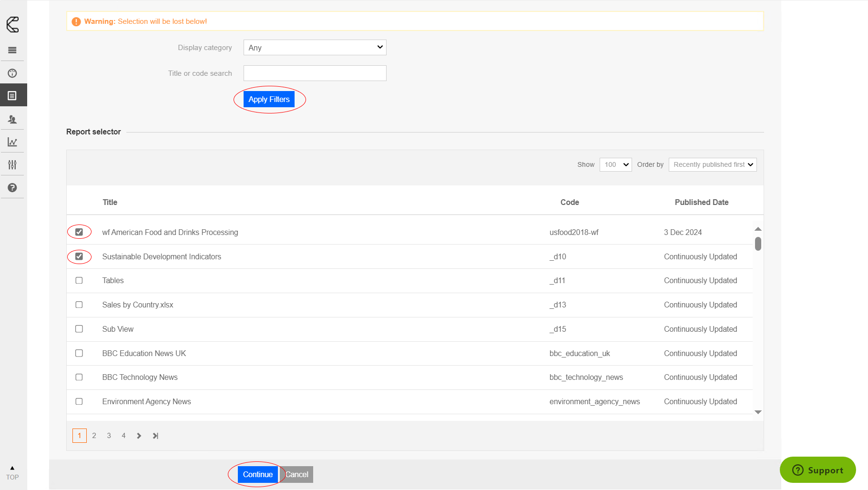Viewport: 868px width, 490px height.
Task: Open the dashboard gauge icon
Action: [12, 73]
